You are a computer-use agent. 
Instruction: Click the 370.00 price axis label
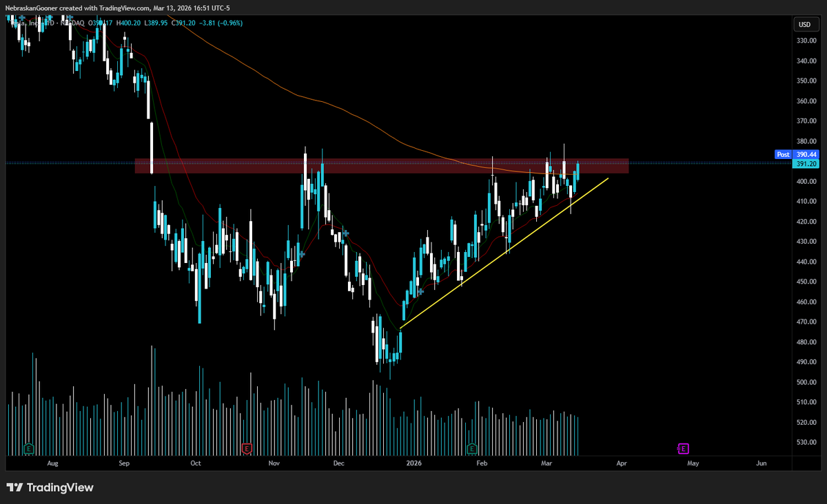(x=806, y=121)
